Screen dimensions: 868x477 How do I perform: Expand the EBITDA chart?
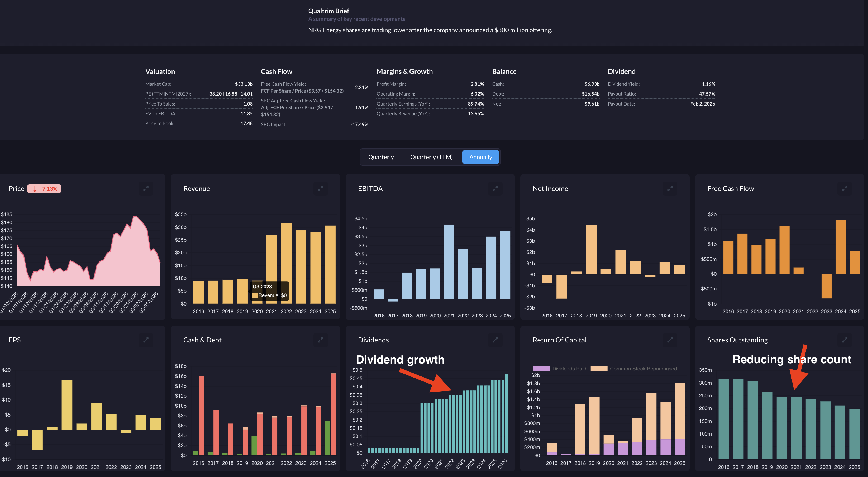pyautogui.click(x=495, y=189)
